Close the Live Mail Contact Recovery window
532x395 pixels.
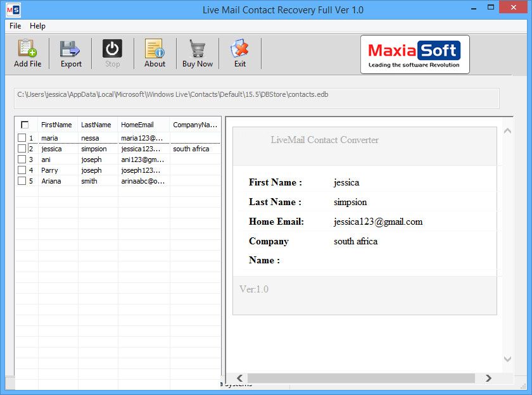pos(514,8)
